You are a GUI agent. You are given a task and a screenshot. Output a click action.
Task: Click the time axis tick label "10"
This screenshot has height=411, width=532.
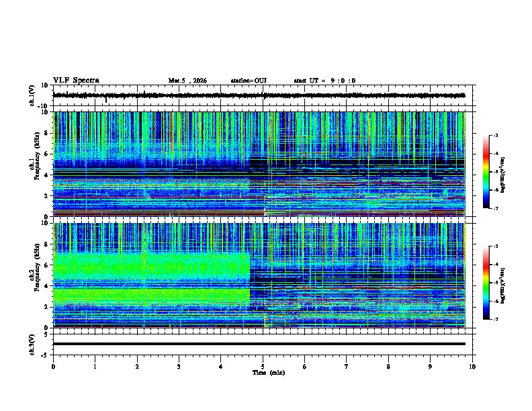click(x=472, y=367)
